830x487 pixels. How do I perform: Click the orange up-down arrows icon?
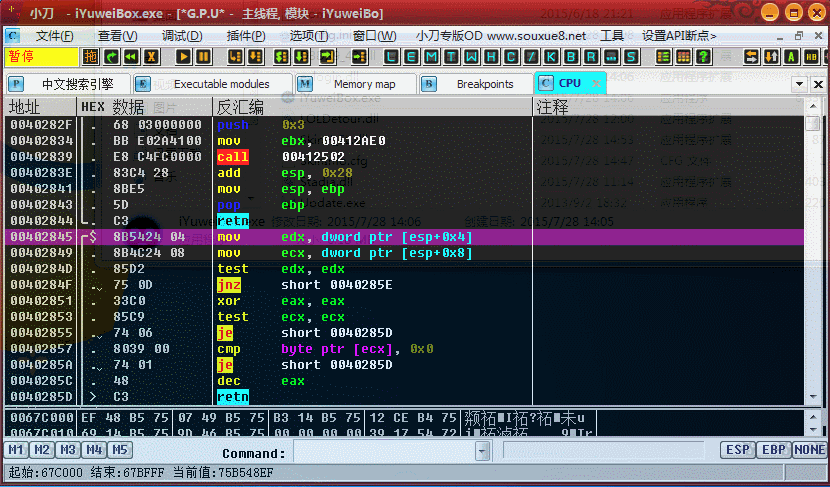pyautogui.click(x=771, y=57)
